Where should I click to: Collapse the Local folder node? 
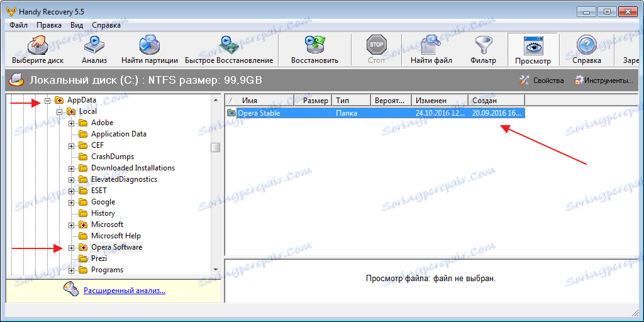pos(59,111)
